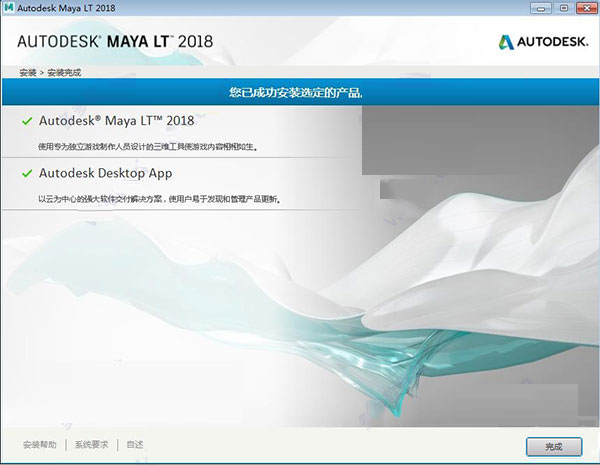The image size is (600, 465).
Task: Open the 安装帮助 installation help link
Action: (39, 445)
